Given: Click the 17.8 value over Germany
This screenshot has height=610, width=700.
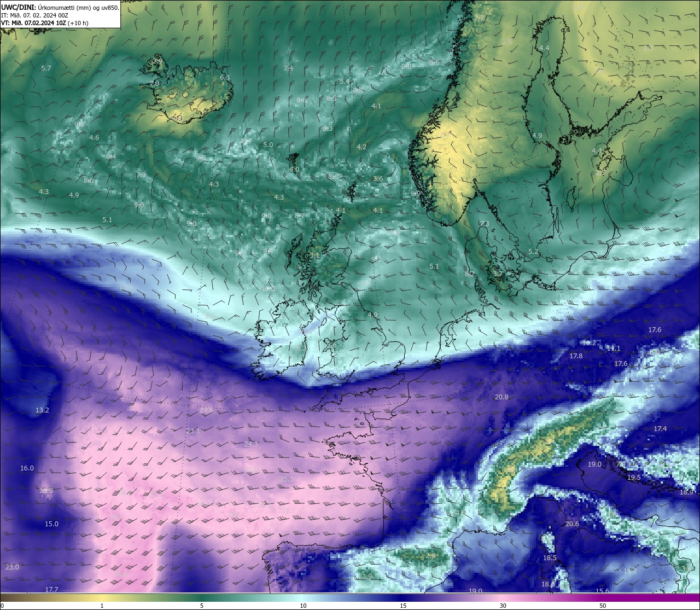Looking at the screenshot, I should [576, 356].
